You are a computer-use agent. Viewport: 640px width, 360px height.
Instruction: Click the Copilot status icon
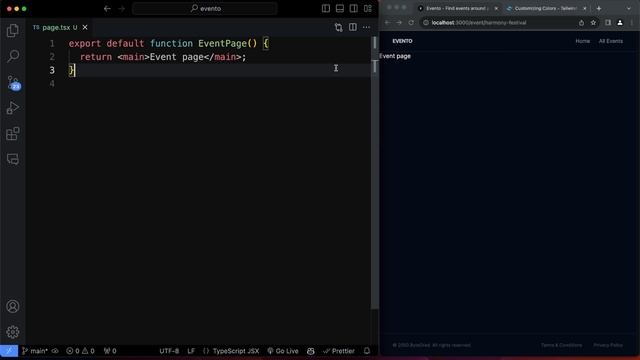click(311, 351)
